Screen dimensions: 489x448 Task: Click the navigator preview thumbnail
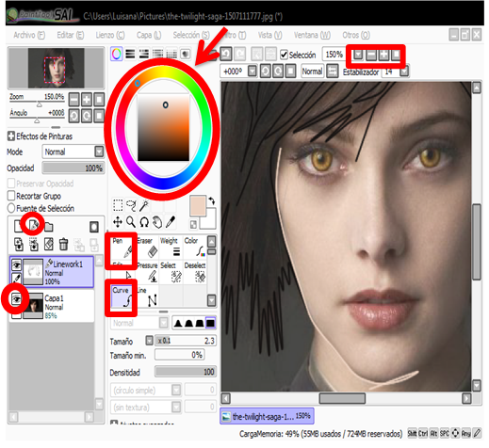pos(56,68)
